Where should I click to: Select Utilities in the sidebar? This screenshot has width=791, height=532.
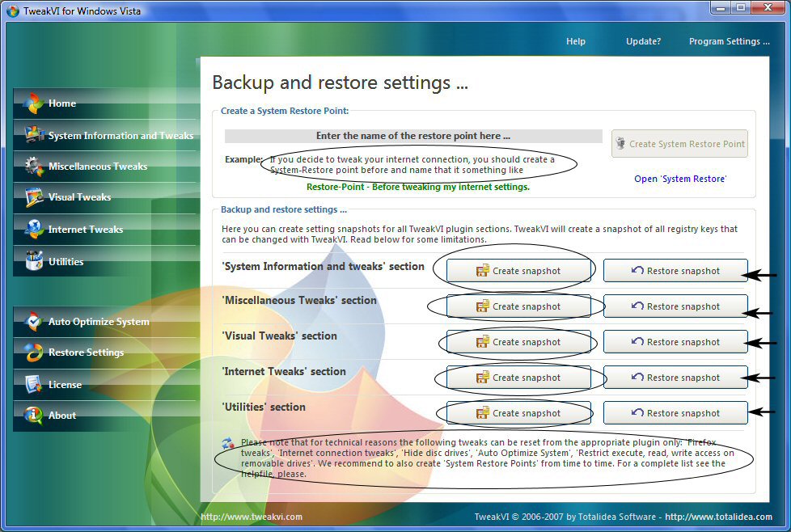pyautogui.click(x=106, y=261)
